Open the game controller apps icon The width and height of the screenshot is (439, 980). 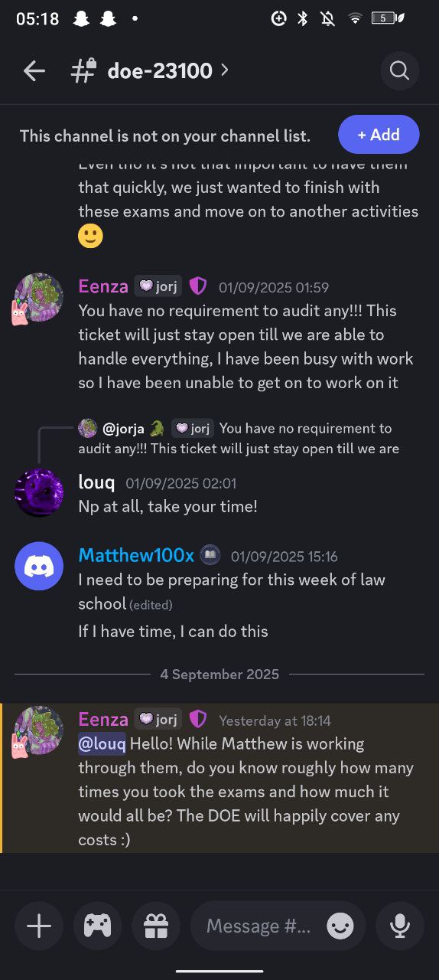coord(97,926)
